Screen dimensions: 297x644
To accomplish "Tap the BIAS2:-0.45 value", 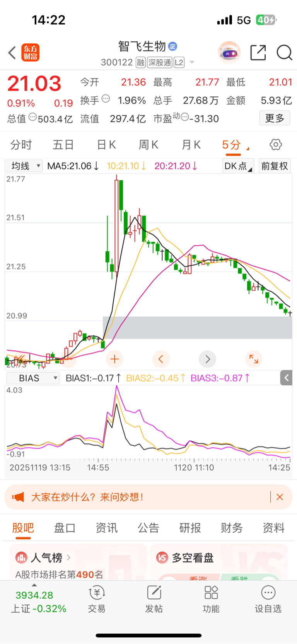I will (156, 378).
